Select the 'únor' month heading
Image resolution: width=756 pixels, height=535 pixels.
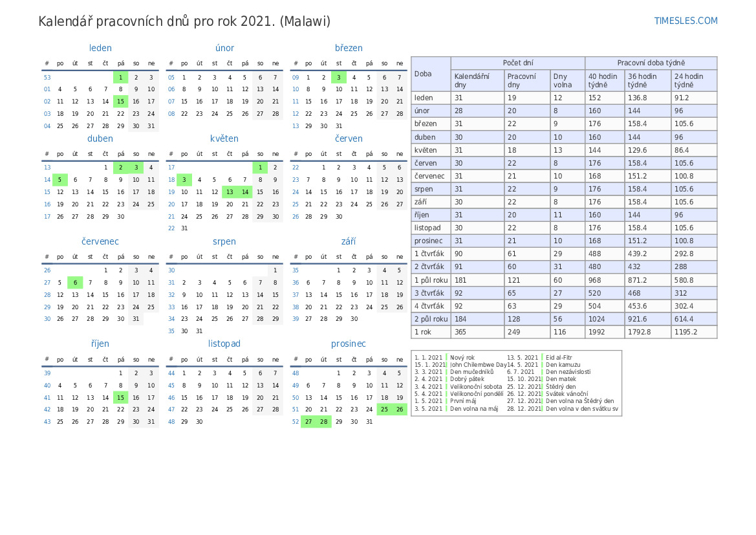click(224, 48)
